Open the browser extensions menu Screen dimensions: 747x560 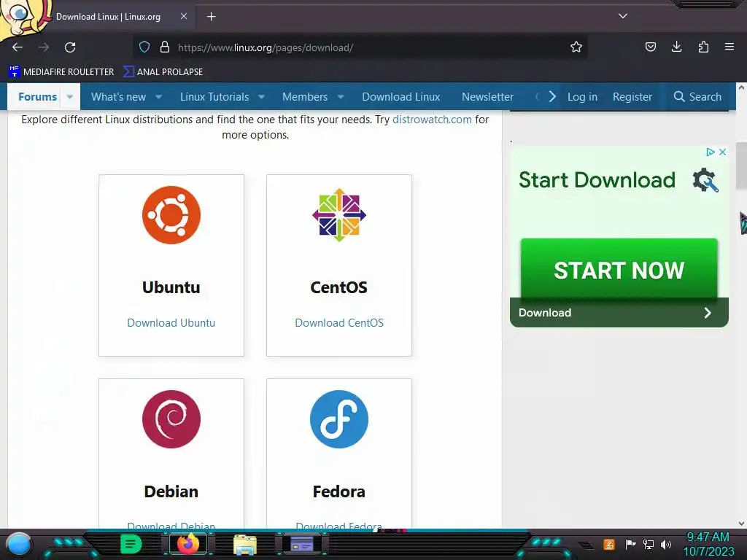coord(703,47)
